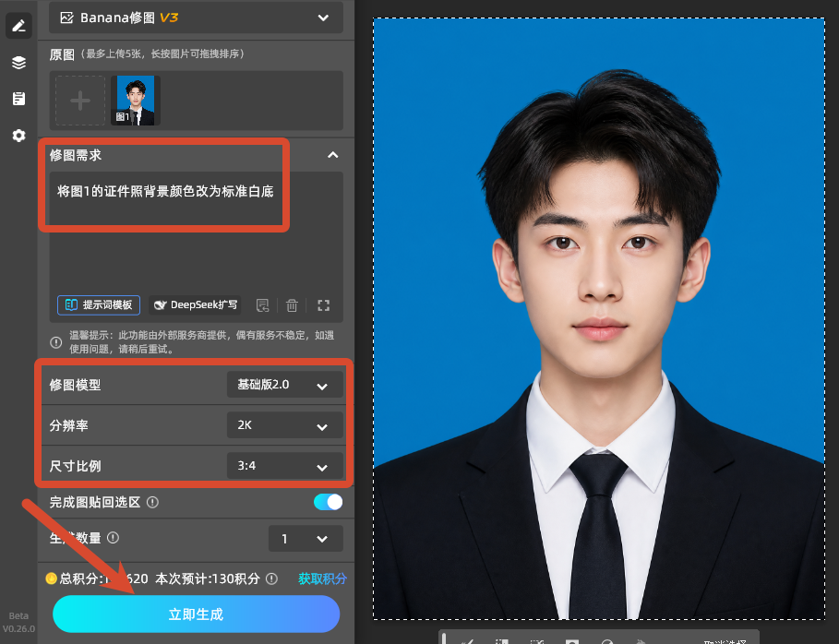Click the 提示词模板 button

[x=99, y=304]
